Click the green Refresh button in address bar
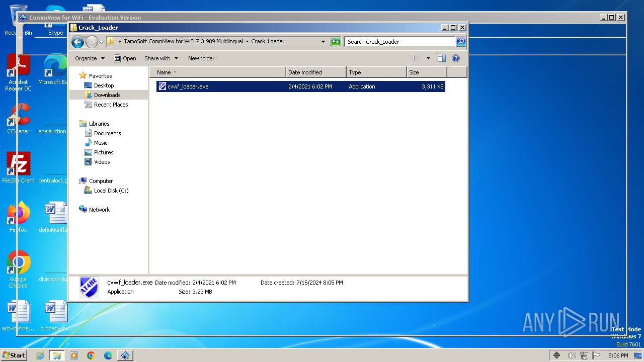 click(336, 42)
